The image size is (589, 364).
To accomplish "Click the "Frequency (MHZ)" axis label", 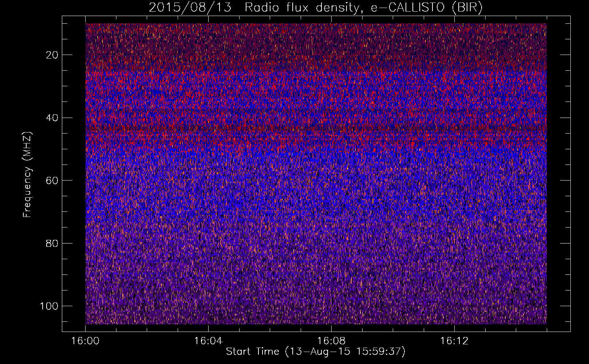I will click(27, 175).
